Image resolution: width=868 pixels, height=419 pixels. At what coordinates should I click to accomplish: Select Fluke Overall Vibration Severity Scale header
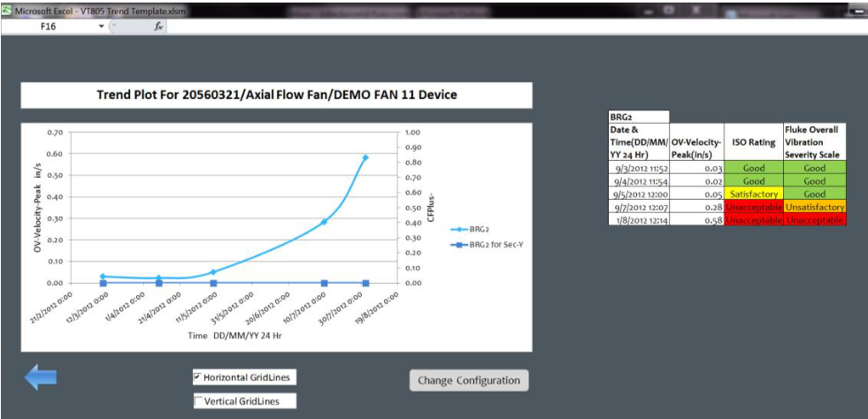(814, 142)
